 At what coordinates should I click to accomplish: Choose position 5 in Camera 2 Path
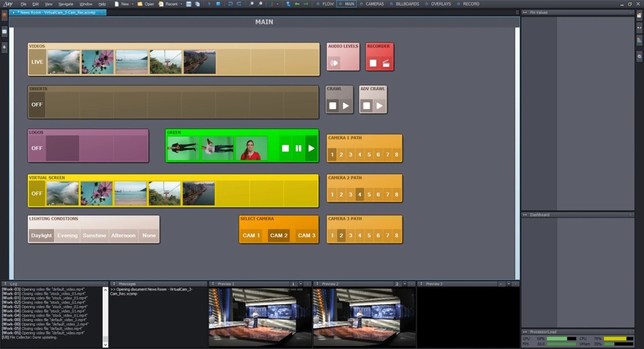click(369, 194)
